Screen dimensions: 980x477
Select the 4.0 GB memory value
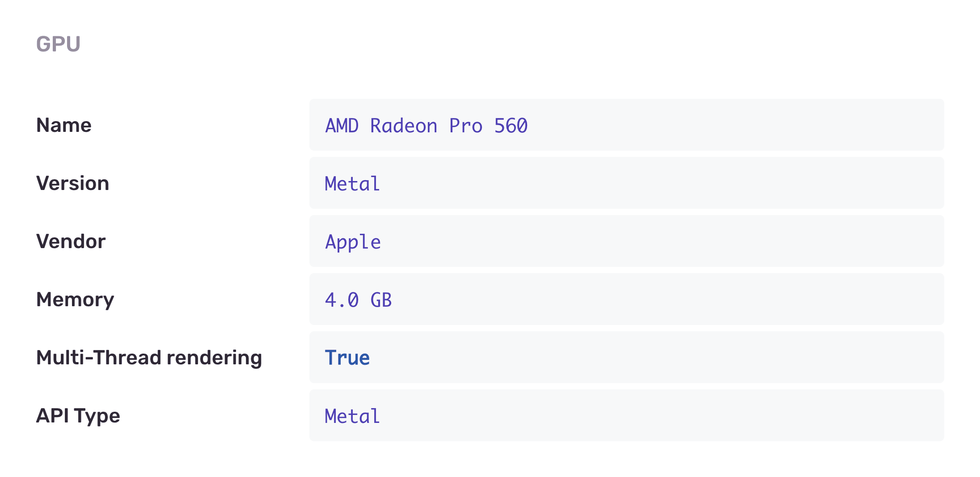coord(358,300)
